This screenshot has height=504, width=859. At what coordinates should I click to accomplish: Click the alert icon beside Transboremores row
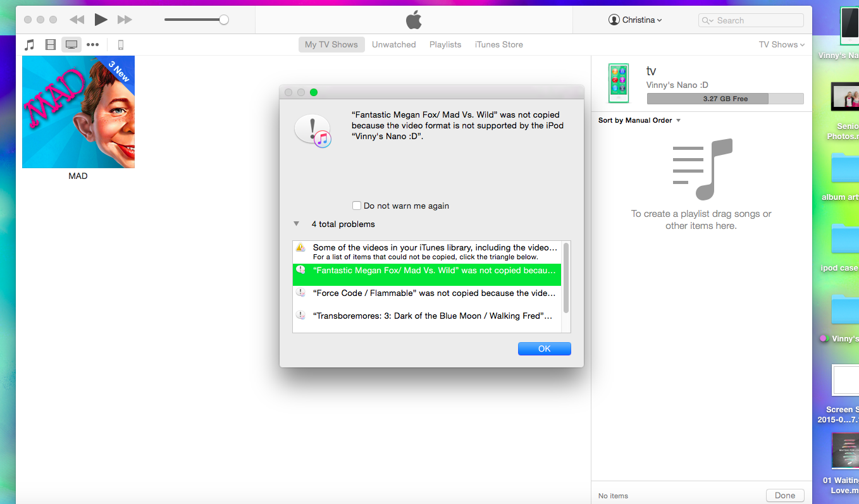(300, 315)
